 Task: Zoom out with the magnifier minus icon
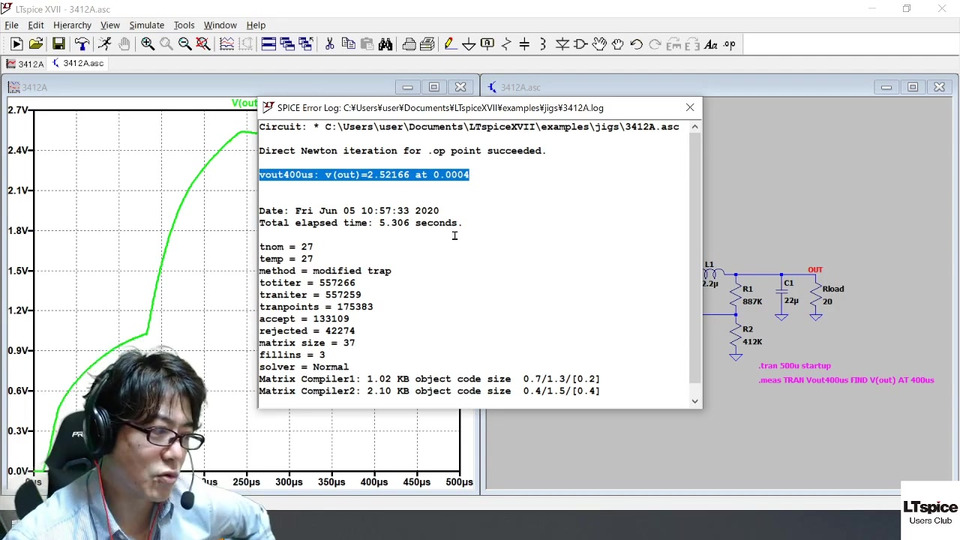184,44
